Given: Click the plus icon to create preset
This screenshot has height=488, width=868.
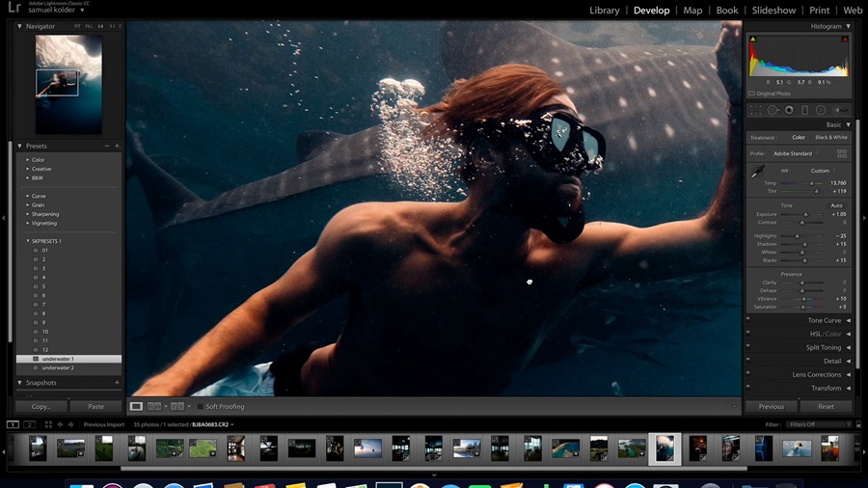Looking at the screenshot, I should click(x=118, y=146).
